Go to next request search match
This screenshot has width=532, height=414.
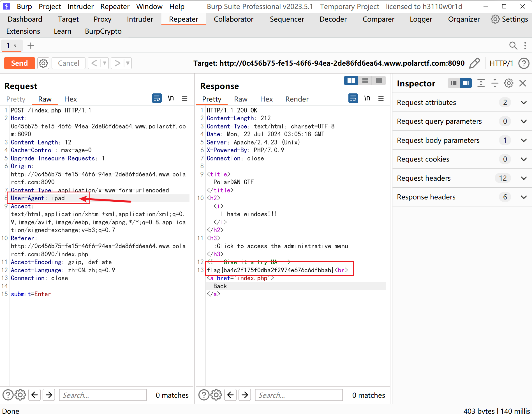point(49,395)
